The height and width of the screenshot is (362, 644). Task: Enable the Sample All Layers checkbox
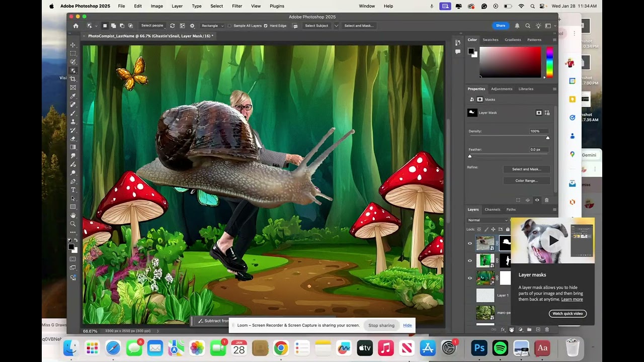click(229, 26)
